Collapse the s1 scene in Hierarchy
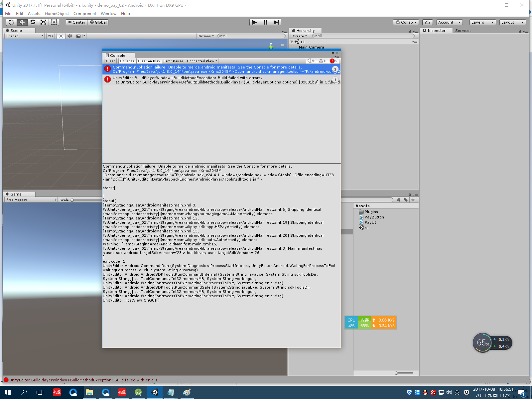532x399 pixels. (292, 42)
